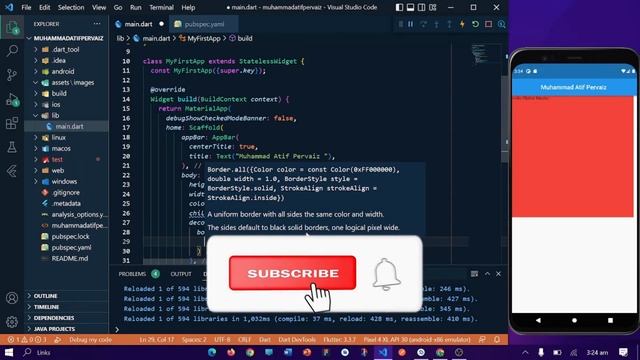The image size is (640, 360).
Task: Open the Accounts icon in activity bar
Action: 12,298
